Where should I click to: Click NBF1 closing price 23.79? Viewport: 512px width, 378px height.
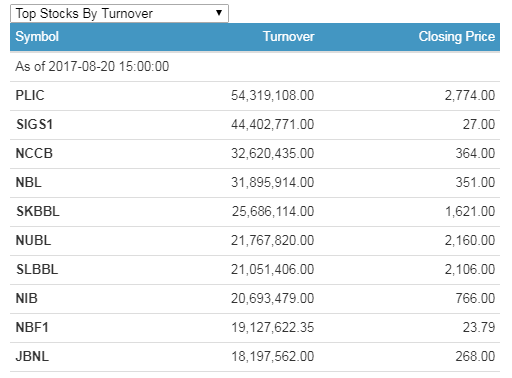(479, 327)
